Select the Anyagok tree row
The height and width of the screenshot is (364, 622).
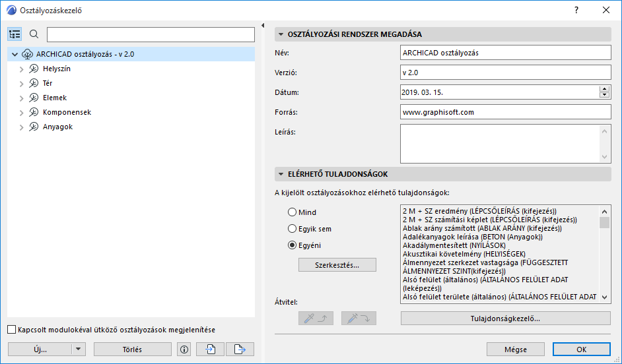(x=131, y=127)
